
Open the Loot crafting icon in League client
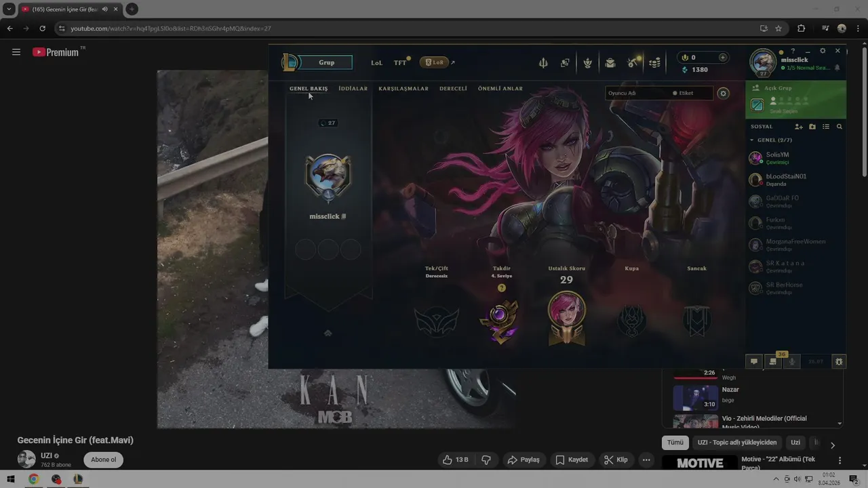pos(588,63)
